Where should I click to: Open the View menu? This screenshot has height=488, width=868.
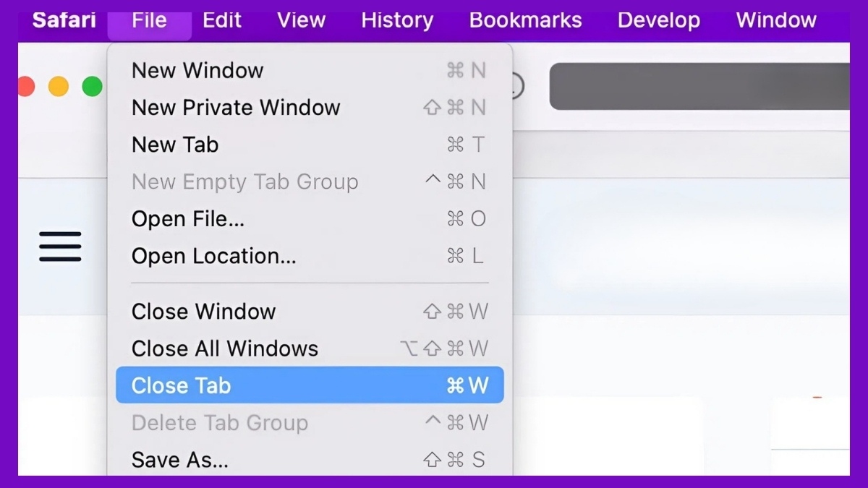(301, 20)
